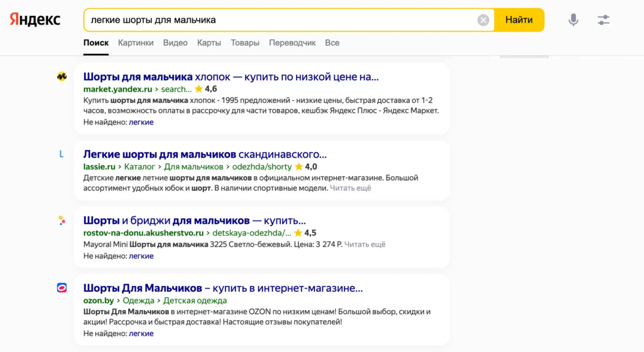
Task: Click the Yandex Market favicon
Action: (61, 77)
